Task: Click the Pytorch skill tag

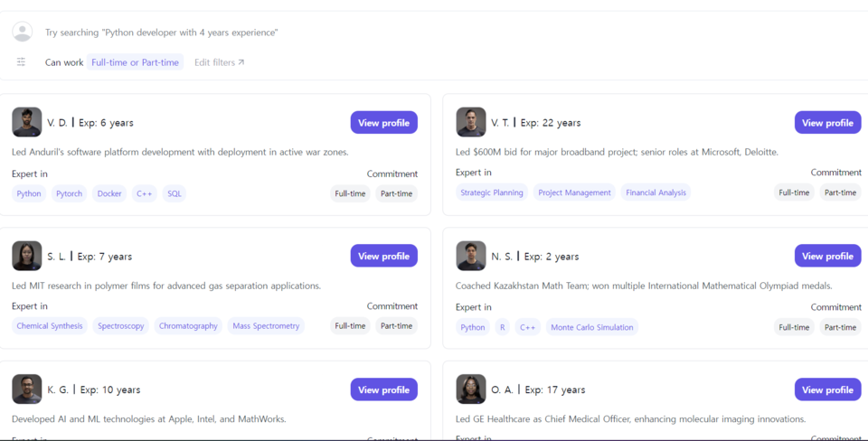Action: point(69,193)
